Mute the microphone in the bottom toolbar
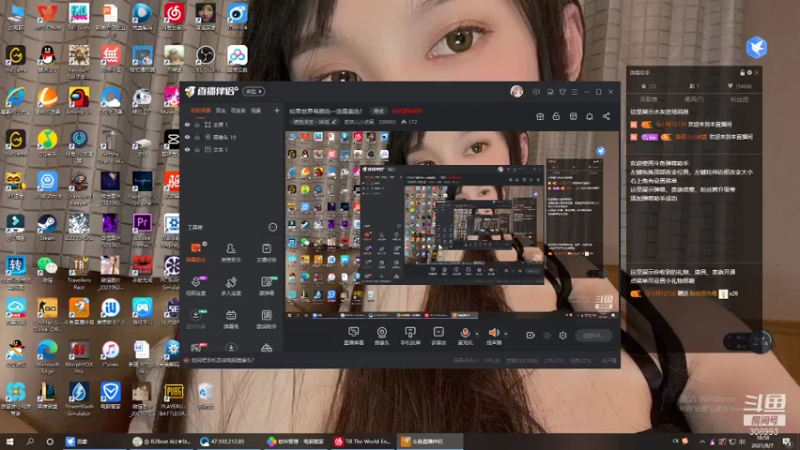The image size is (800, 450). [x=465, y=334]
